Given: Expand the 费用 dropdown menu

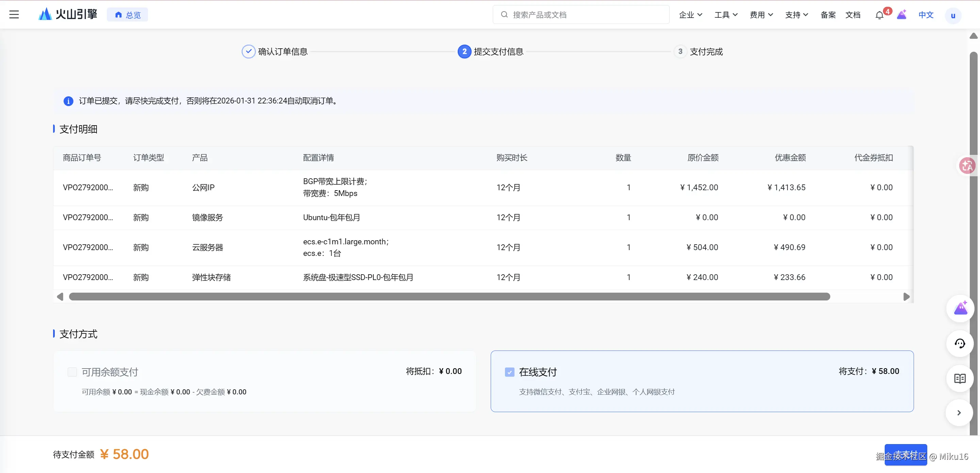Looking at the screenshot, I should (x=761, y=15).
